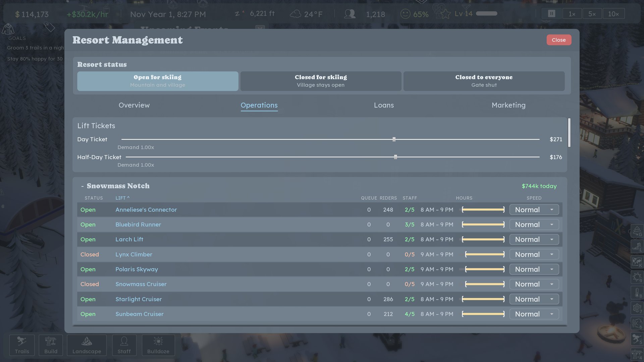Toggle the temperature overlay icon (8)
Screen dimensions: 644x362
point(637,293)
